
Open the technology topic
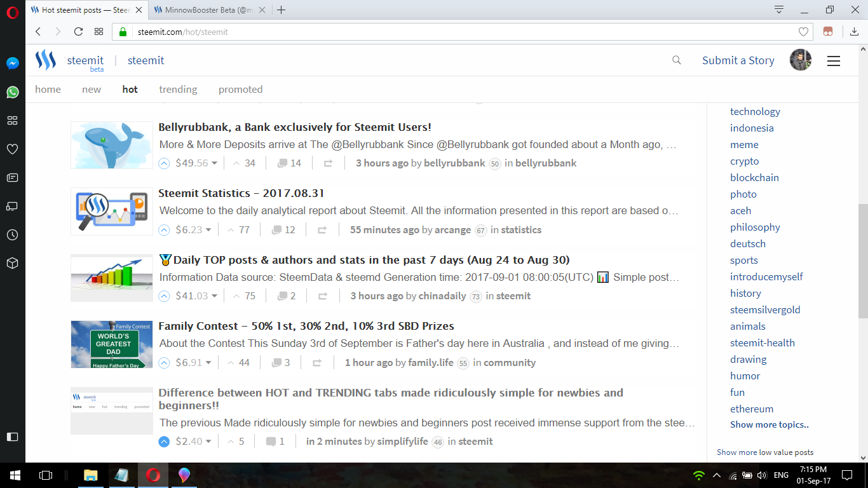coord(755,112)
